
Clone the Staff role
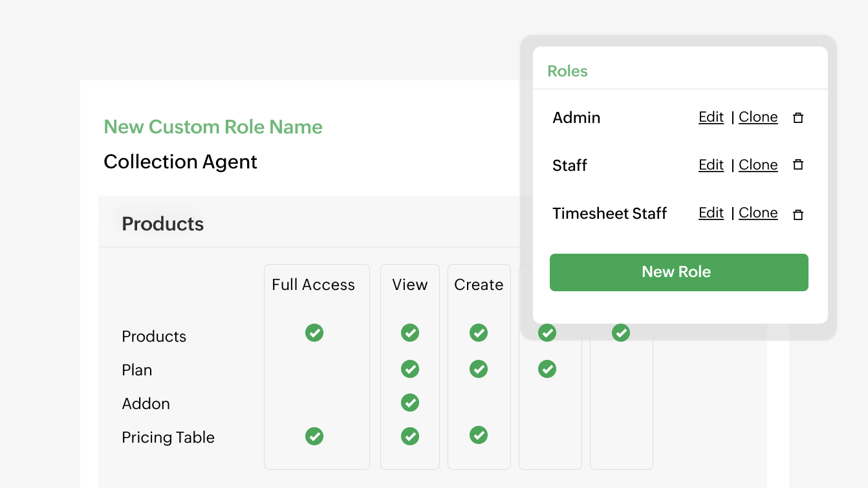coord(758,165)
